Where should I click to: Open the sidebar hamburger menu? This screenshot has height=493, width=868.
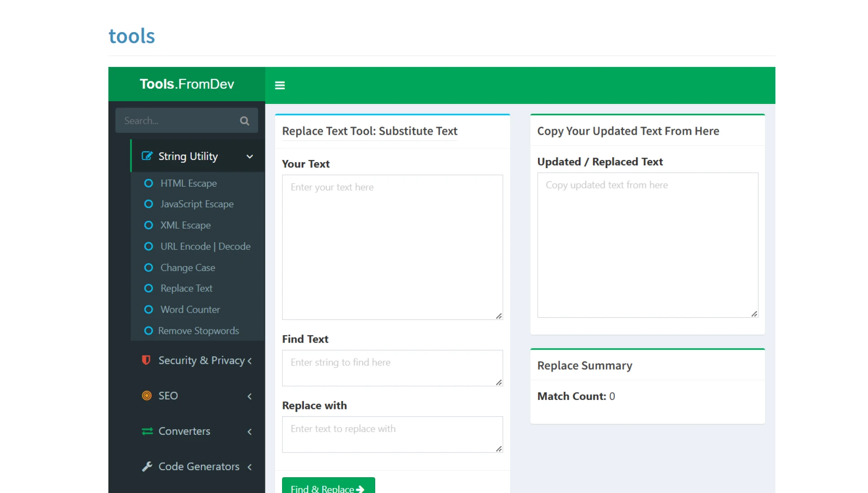280,85
